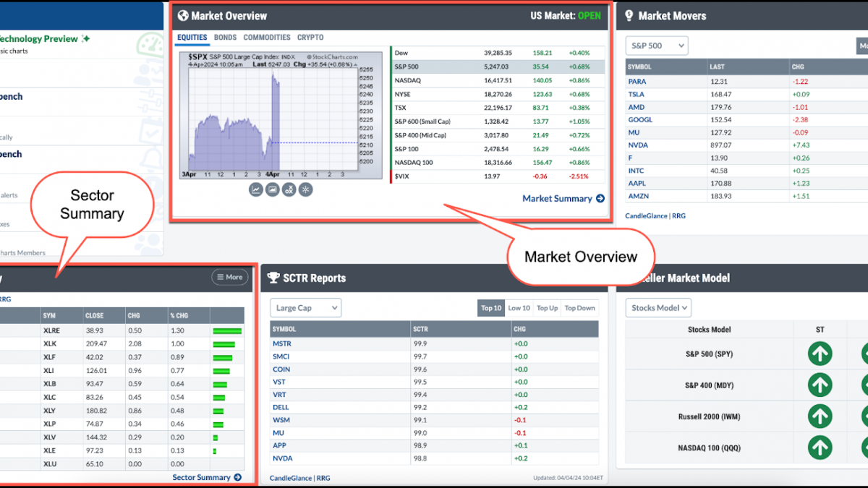Click the XLRE green performance bar
868x488 pixels.
coord(227,330)
